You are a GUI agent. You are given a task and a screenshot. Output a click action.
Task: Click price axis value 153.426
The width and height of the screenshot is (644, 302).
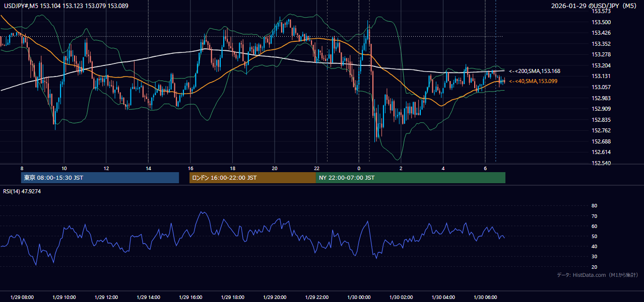click(601, 33)
